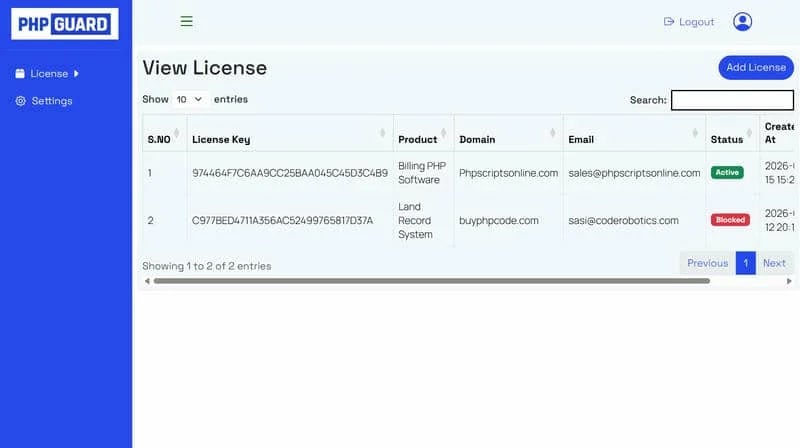Toggle the hamburger menu icon
Image resolution: width=800 pixels, height=448 pixels.
pos(186,21)
